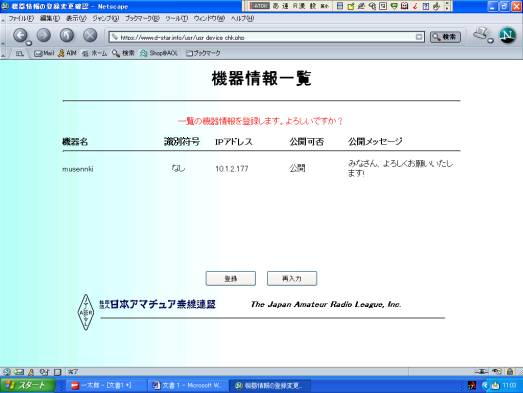Viewport: 523px width, 393px height.
Task: Open the ブックマーク menu in menu bar
Action: pyautogui.click(x=142, y=18)
